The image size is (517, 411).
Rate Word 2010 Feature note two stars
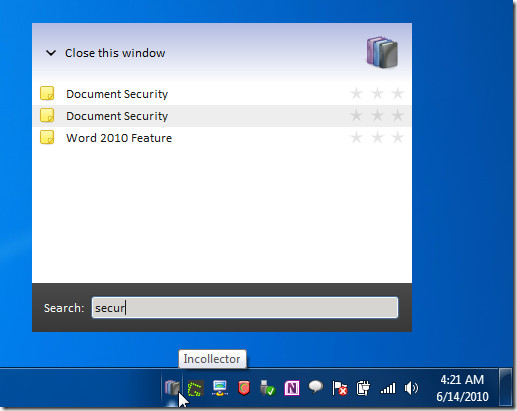pos(377,138)
